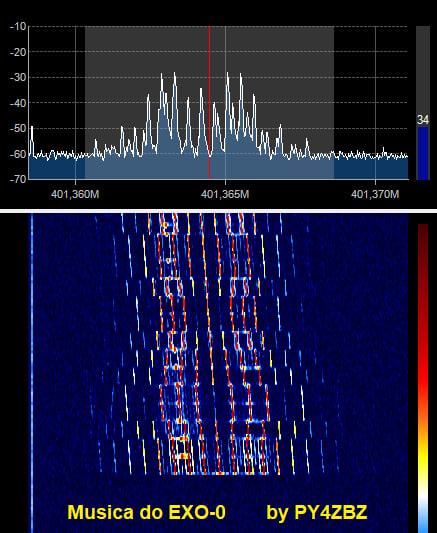This screenshot has height=533, width=437.
Task: Click the gray filter bandwidth area left edge
Action: [85, 102]
